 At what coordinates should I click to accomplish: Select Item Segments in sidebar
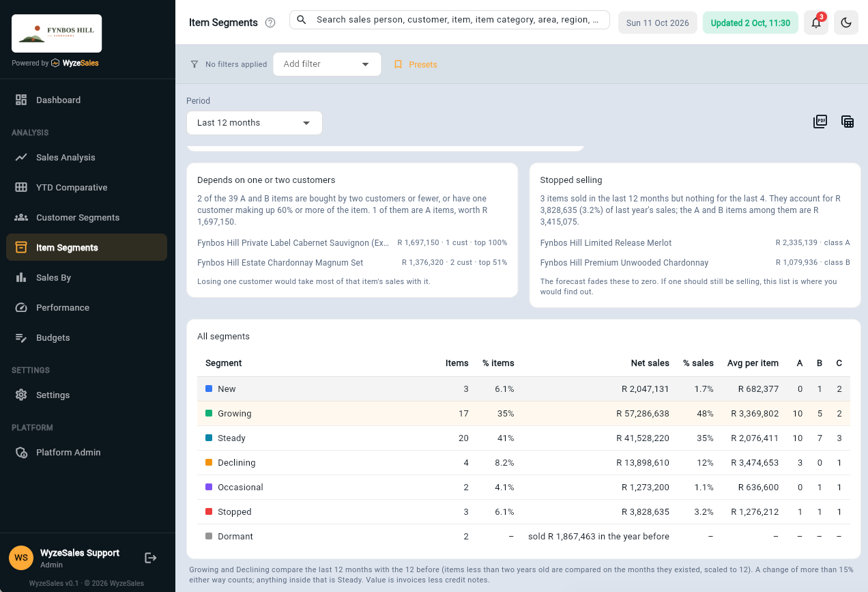point(87,247)
